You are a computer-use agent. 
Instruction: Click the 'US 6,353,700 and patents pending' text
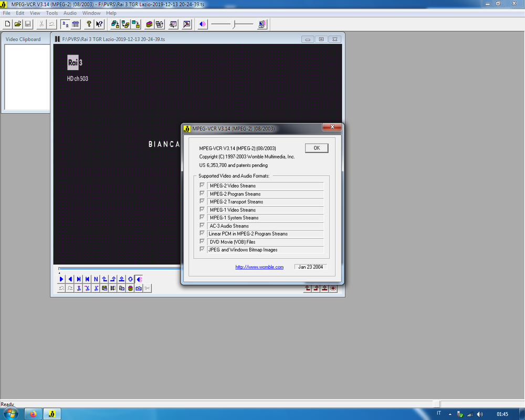click(234, 165)
